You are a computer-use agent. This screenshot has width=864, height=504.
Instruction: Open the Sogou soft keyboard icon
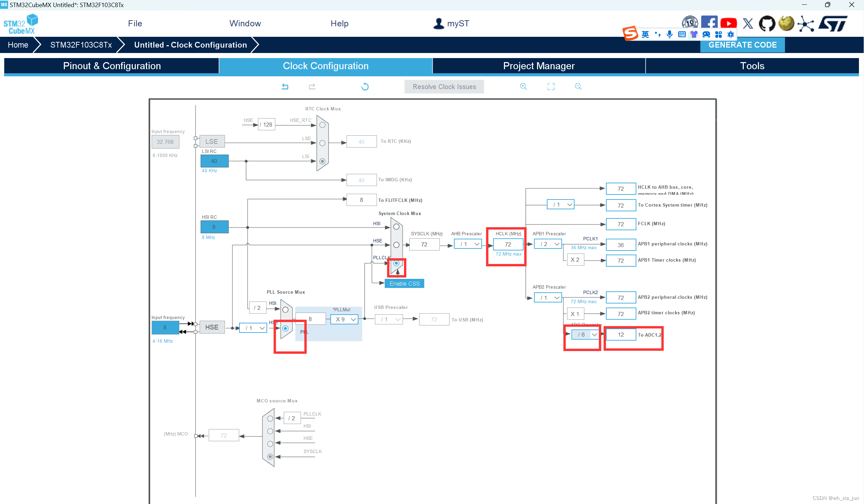(x=682, y=34)
